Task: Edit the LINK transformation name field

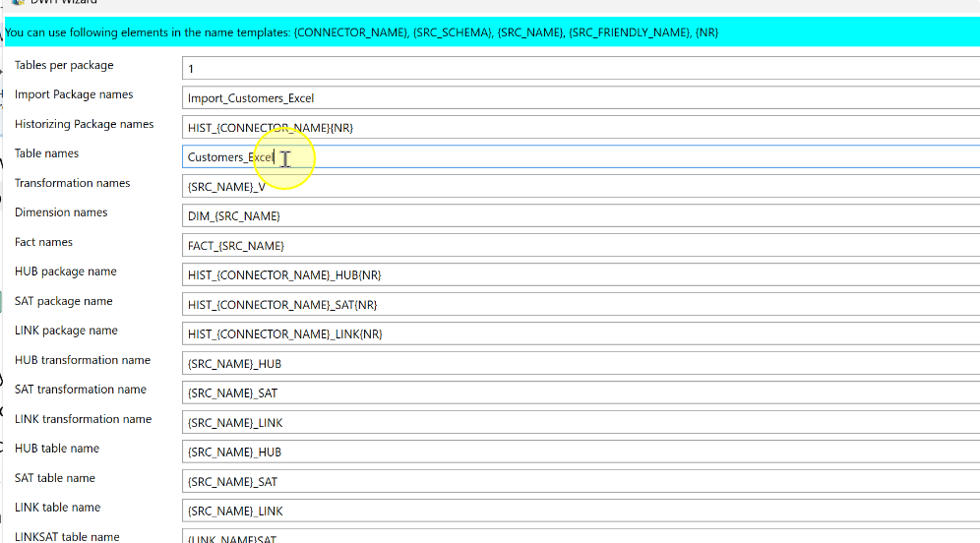Action: (581, 422)
